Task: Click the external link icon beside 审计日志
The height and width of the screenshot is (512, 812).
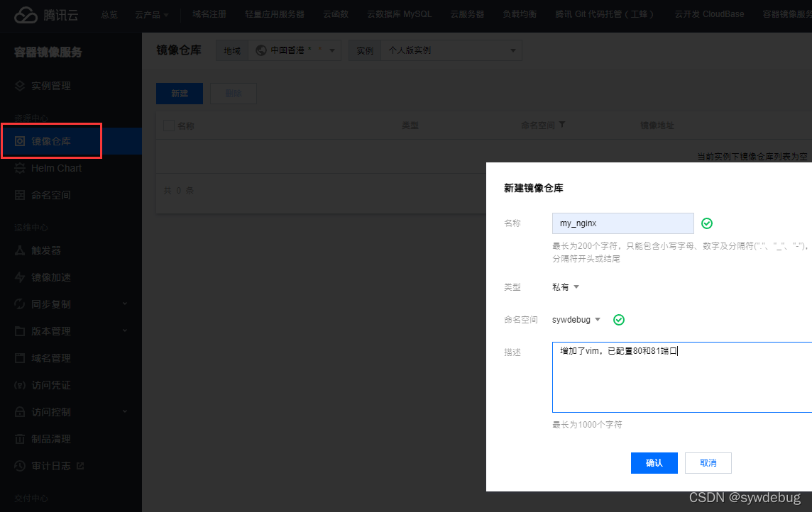Action: [x=80, y=465]
